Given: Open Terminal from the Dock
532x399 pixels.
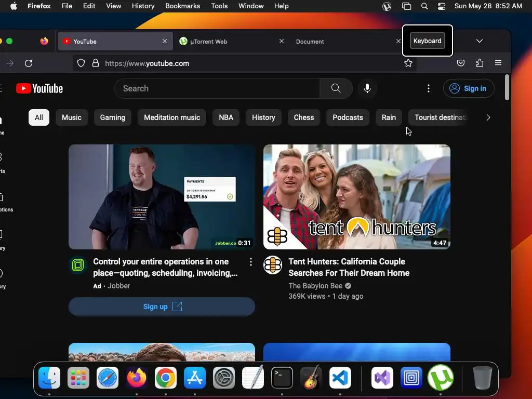Looking at the screenshot, I should pos(282,378).
